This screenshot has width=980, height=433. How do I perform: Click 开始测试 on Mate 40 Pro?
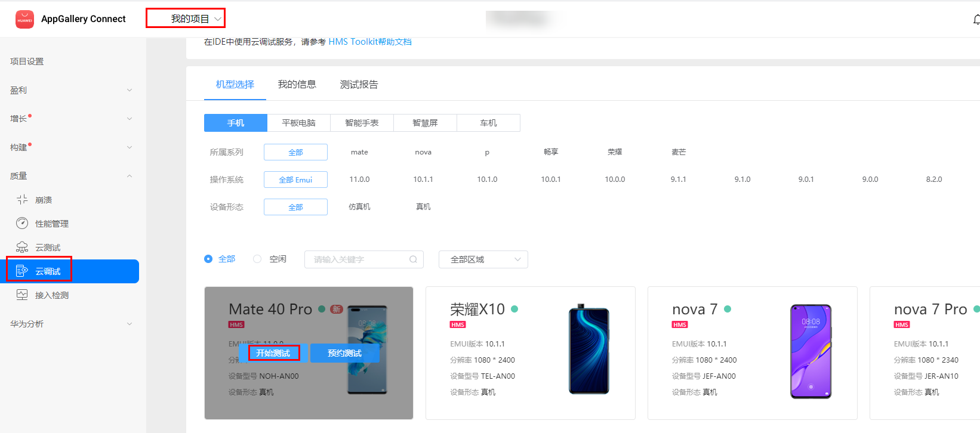[273, 353]
